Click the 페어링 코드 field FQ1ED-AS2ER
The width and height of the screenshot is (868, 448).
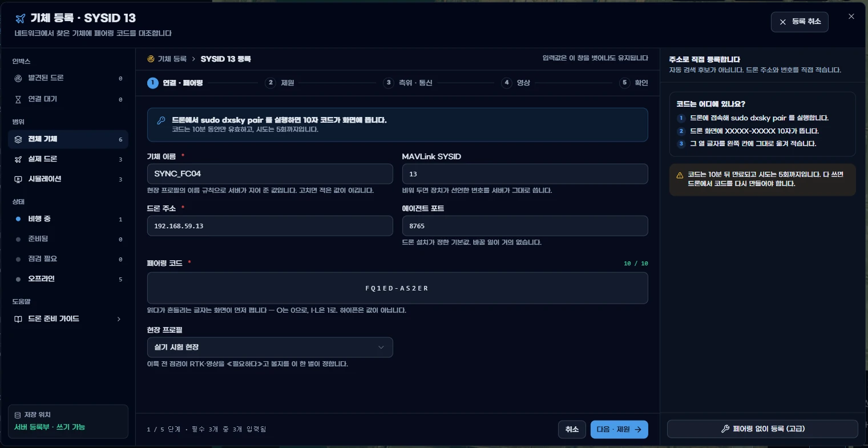(398, 288)
